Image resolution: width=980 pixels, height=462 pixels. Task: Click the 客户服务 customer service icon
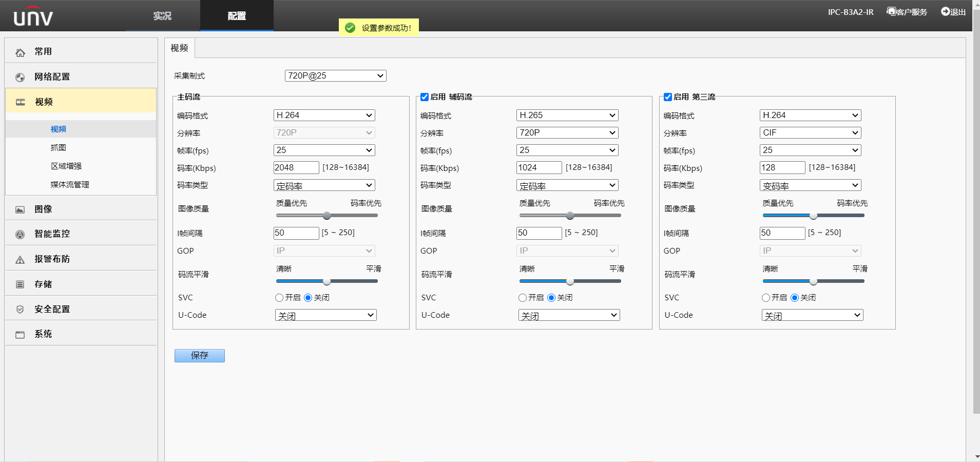pos(891,11)
